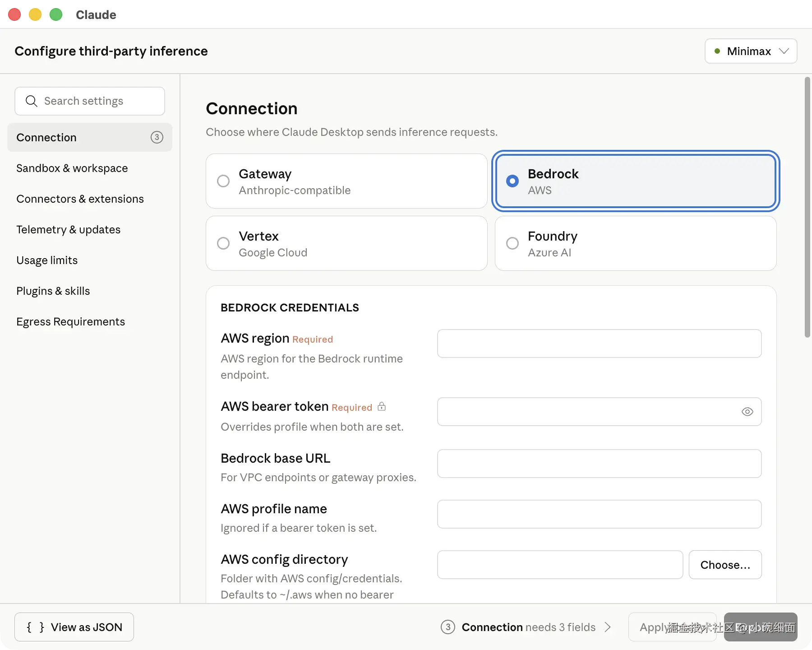This screenshot has width=812, height=650.
Task: Click the vertical scrollbar on the right
Action: click(807, 208)
